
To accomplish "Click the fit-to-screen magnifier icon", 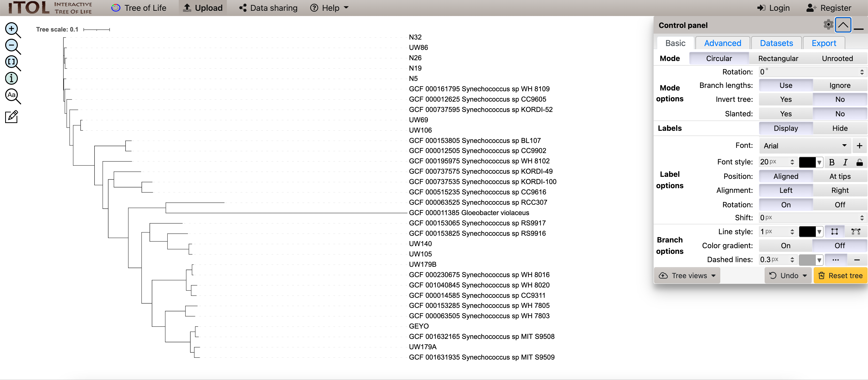I will [12, 62].
